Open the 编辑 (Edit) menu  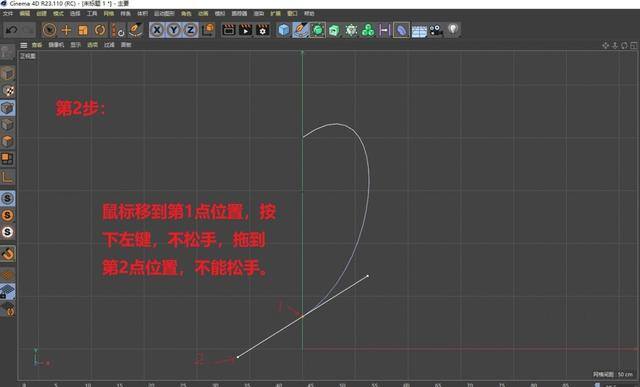pos(24,13)
